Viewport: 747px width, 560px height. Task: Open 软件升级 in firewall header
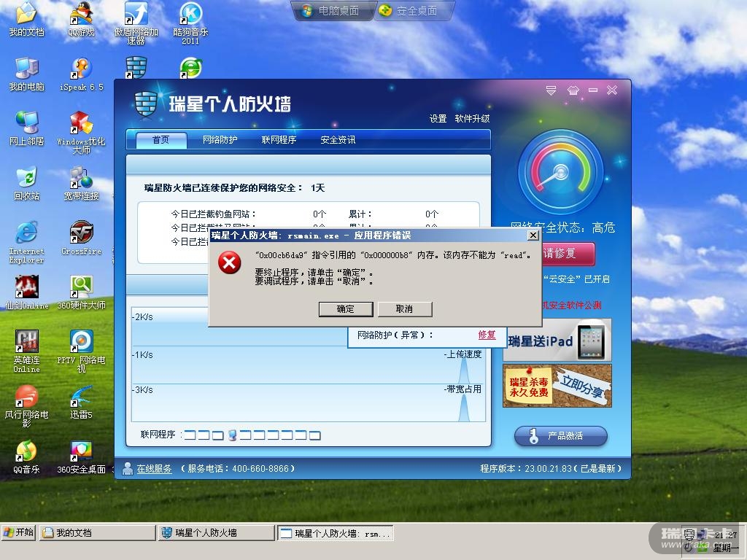tap(472, 119)
